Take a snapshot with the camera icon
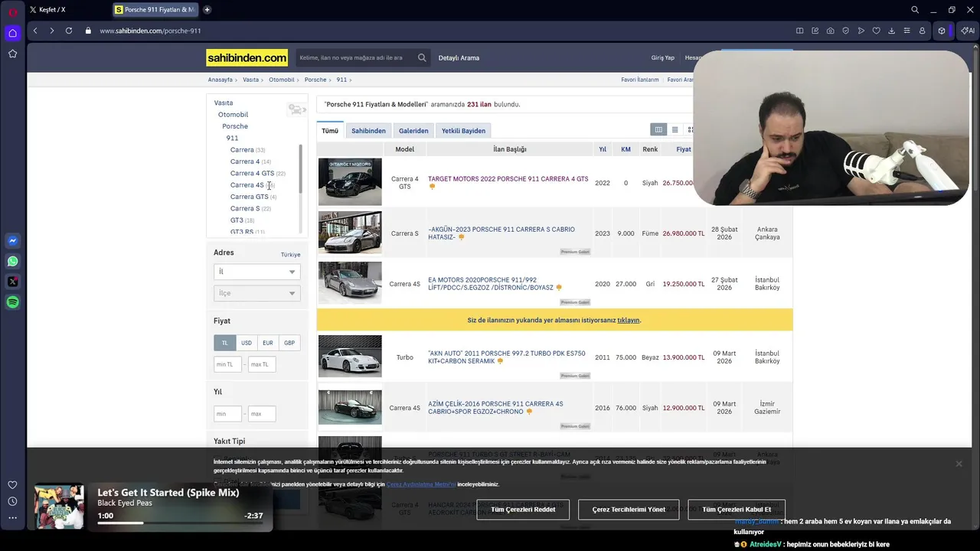 [x=830, y=31]
